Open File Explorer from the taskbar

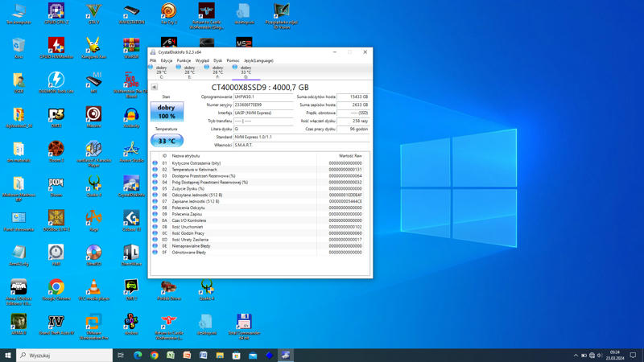click(220, 356)
